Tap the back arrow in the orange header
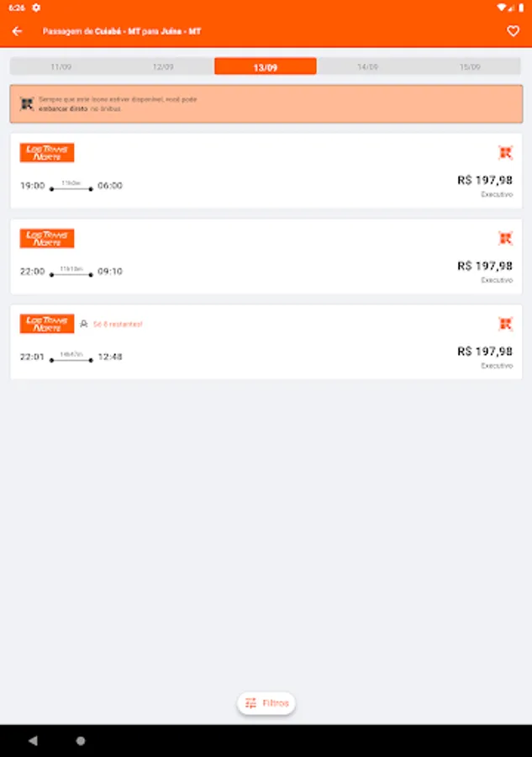 point(17,30)
